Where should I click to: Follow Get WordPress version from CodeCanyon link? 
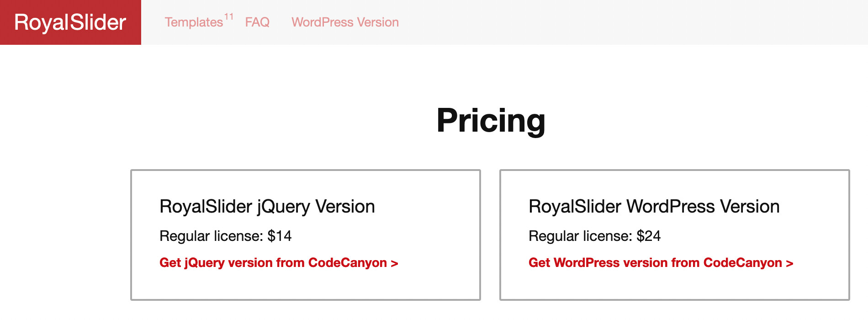pos(661,263)
